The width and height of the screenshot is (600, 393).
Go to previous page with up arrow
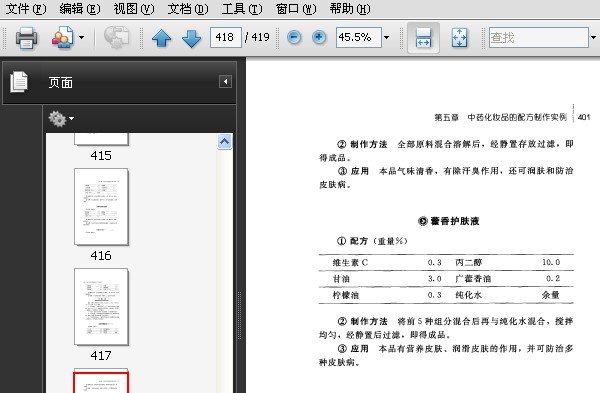pyautogui.click(x=161, y=38)
